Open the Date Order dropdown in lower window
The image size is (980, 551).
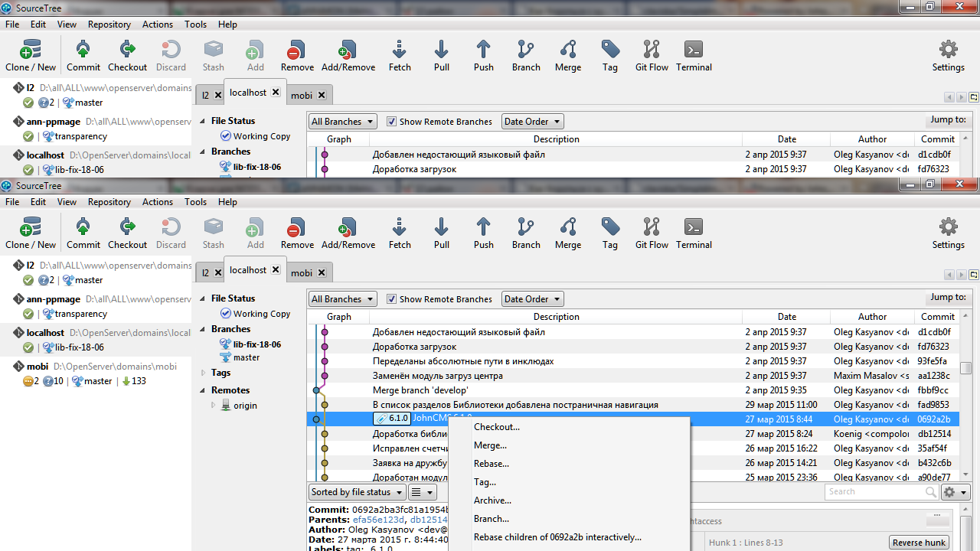click(x=532, y=299)
